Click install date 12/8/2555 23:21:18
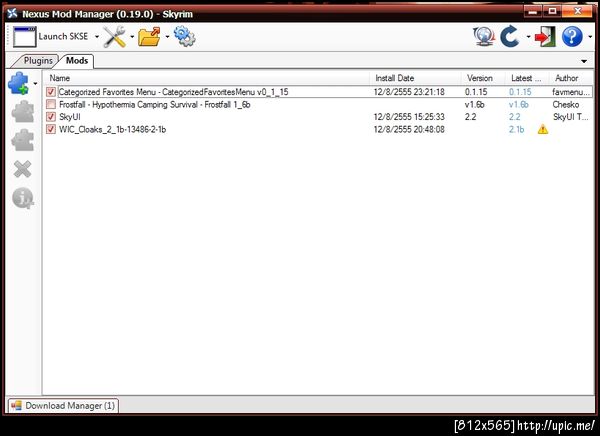This screenshot has height=436, width=600. click(x=409, y=92)
